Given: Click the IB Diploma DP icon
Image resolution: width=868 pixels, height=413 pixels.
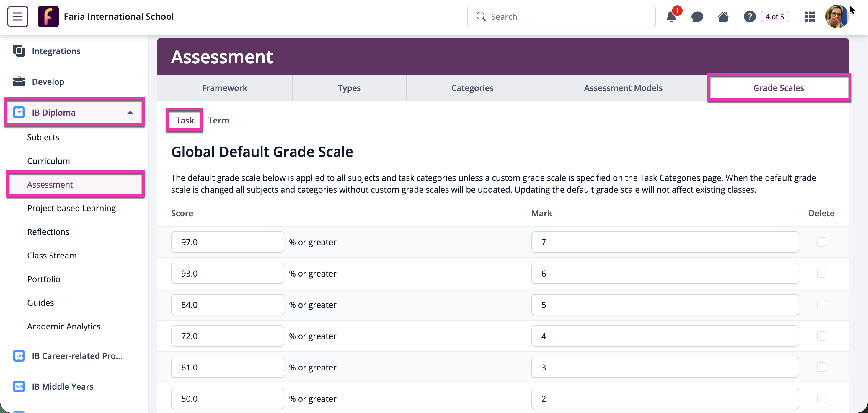Looking at the screenshot, I should point(19,112).
